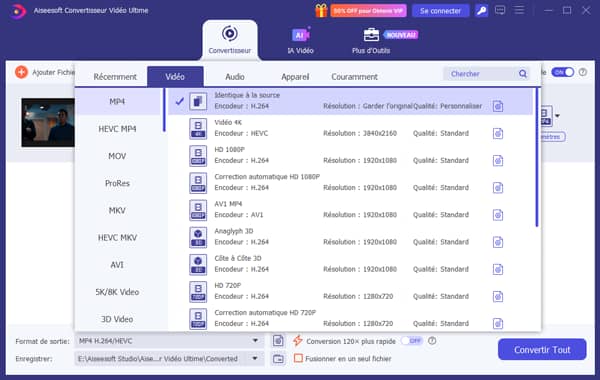Select the video thumbnail preview
This screenshot has width=600, height=380.
point(48,122)
